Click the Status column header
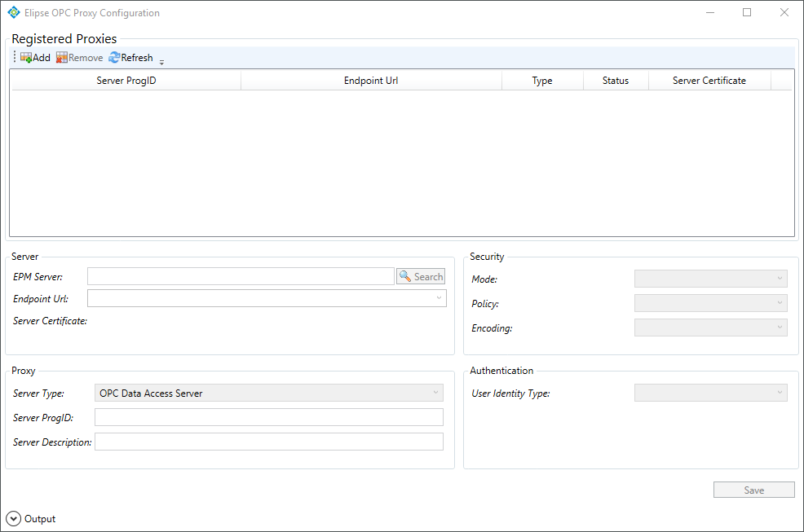804x532 pixels. click(x=616, y=81)
